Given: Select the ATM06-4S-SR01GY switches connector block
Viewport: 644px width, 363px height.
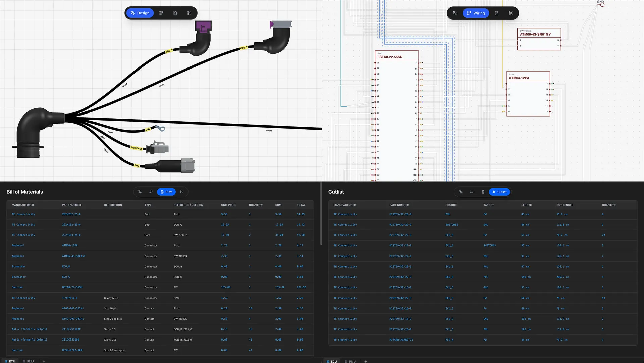Looking at the screenshot, I should (539, 39).
